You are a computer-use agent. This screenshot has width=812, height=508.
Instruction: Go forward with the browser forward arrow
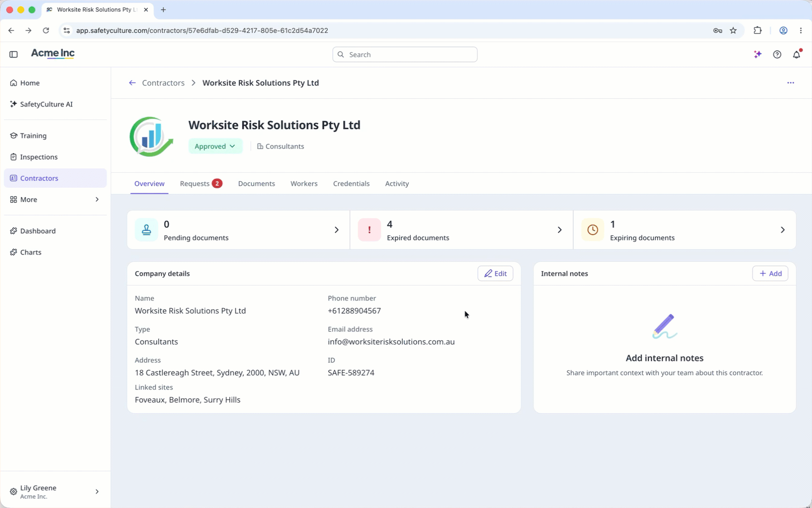29,30
